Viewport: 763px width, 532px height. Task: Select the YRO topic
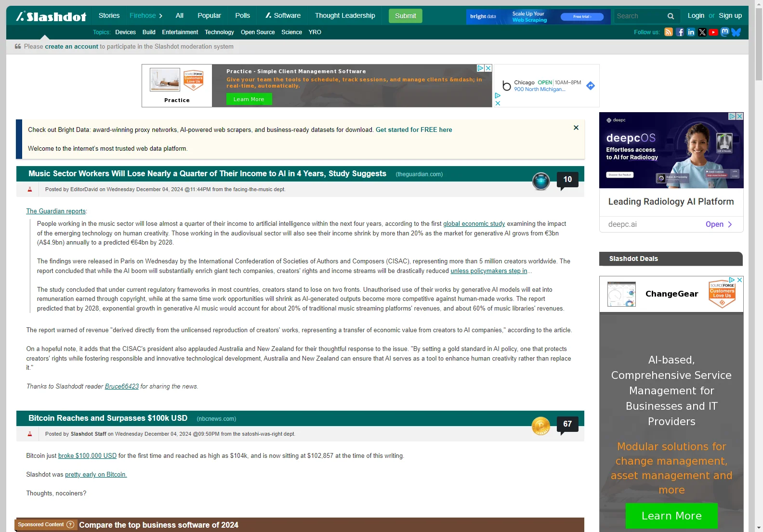[x=315, y=32]
